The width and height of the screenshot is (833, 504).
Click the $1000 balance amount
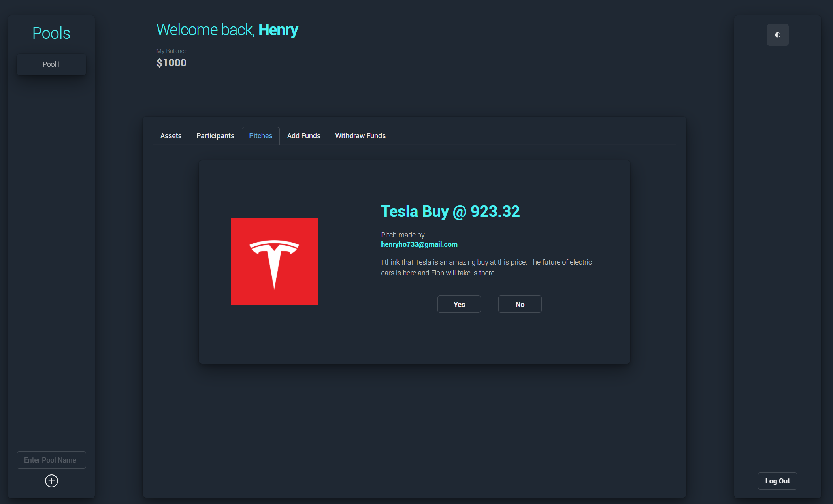(x=171, y=63)
